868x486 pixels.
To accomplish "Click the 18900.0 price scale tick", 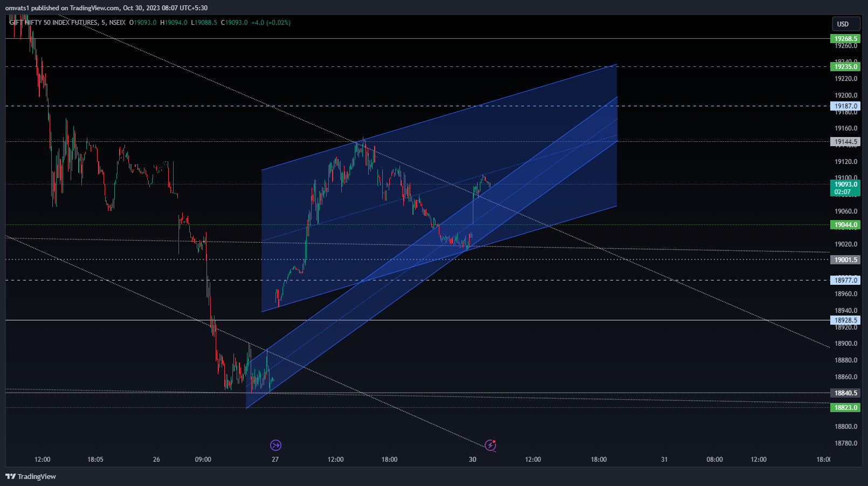I will click(846, 344).
